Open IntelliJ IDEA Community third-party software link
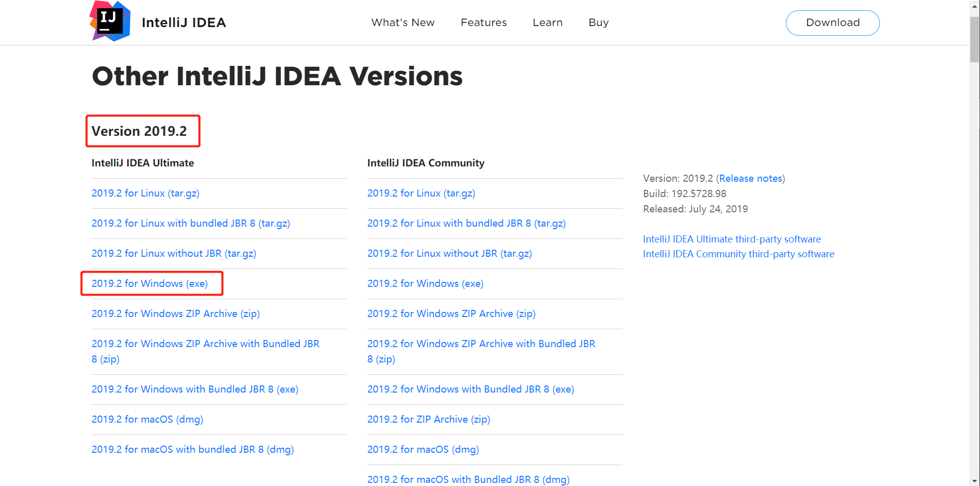Viewport: 980px width, 486px height. [738, 254]
